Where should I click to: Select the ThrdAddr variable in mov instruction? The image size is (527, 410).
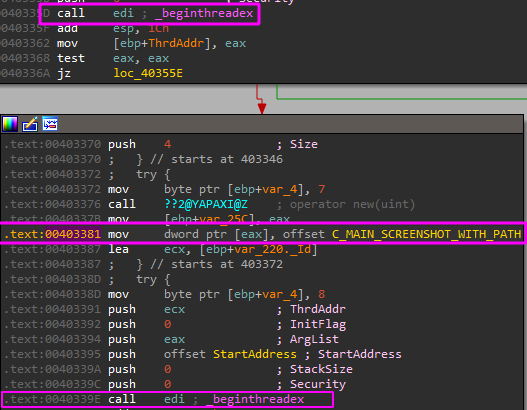(176, 43)
